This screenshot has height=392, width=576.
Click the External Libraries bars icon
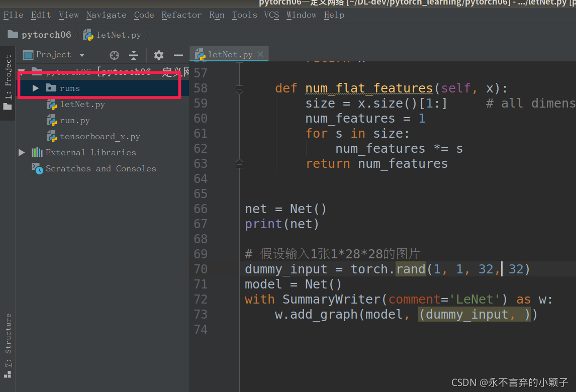(37, 152)
